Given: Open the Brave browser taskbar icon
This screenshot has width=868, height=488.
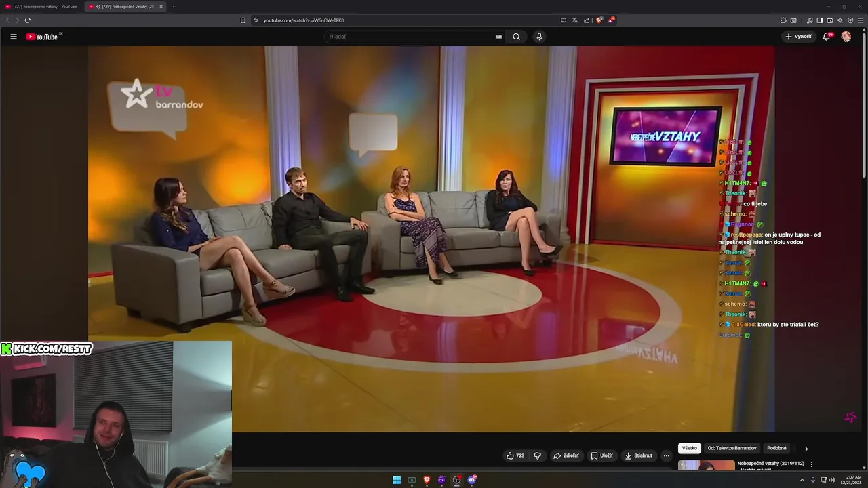Looking at the screenshot, I should (x=427, y=480).
